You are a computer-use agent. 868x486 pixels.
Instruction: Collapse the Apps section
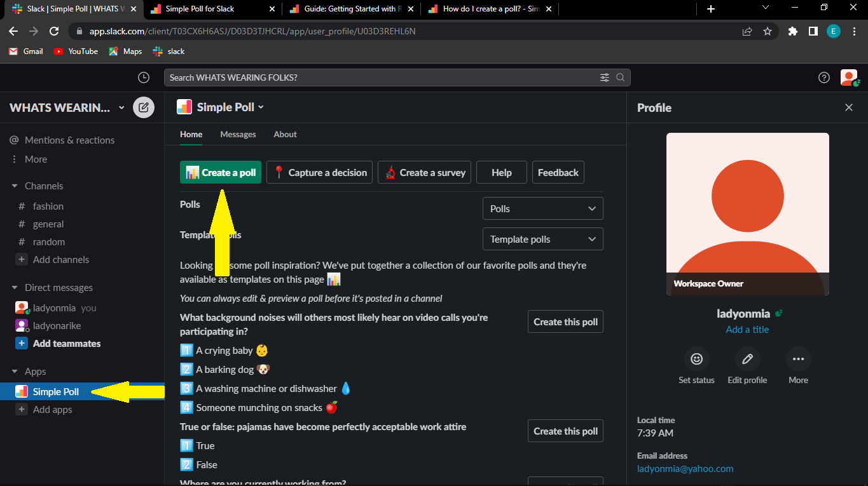pyautogui.click(x=15, y=372)
